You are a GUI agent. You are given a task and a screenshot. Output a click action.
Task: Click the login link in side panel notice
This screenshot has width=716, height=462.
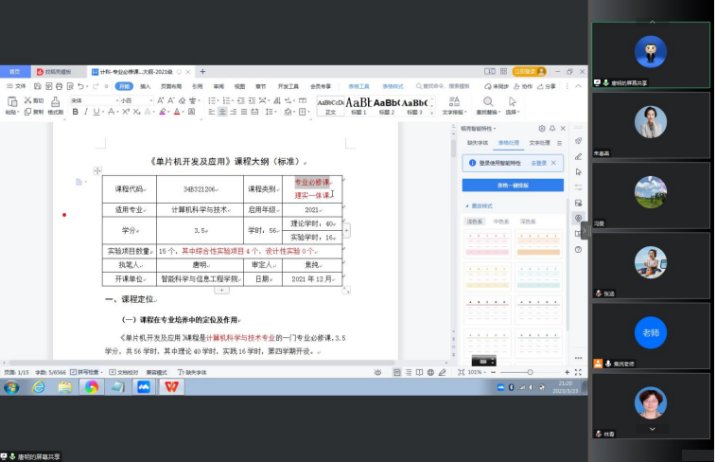coord(538,161)
